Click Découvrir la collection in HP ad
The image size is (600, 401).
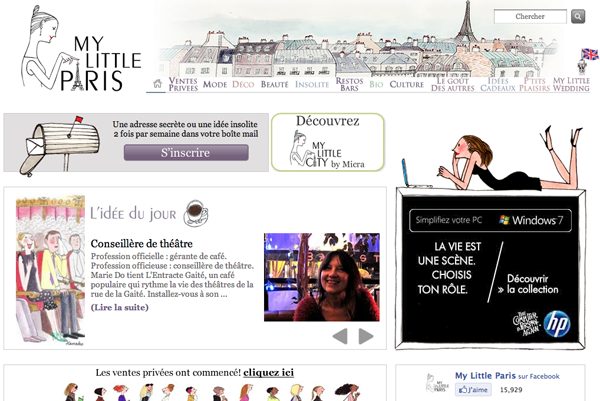click(528, 284)
